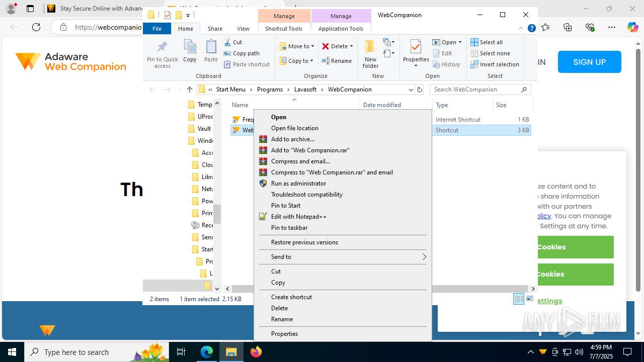Click the SIGN UP button

(x=589, y=62)
